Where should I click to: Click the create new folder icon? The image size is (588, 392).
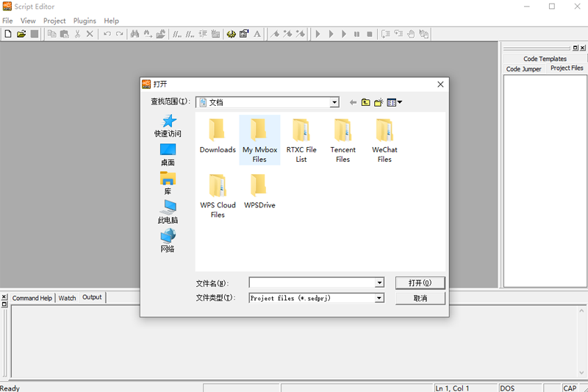pyautogui.click(x=379, y=103)
